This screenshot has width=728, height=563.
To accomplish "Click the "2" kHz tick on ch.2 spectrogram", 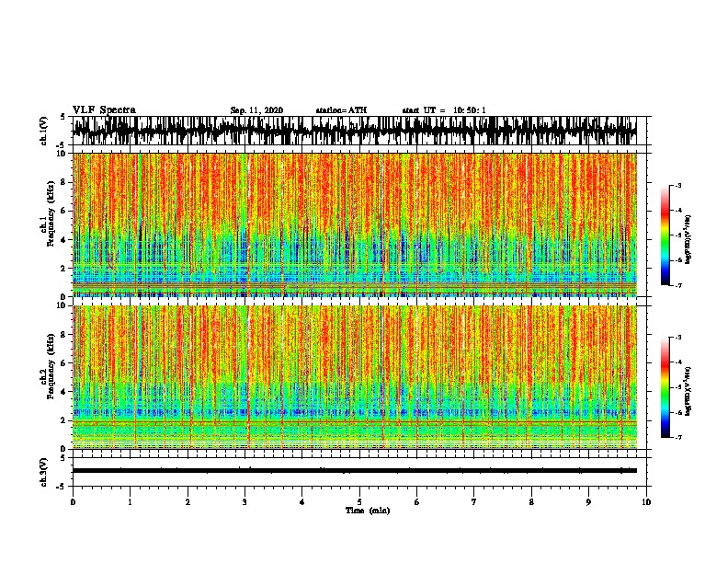I will tap(64, 420).
